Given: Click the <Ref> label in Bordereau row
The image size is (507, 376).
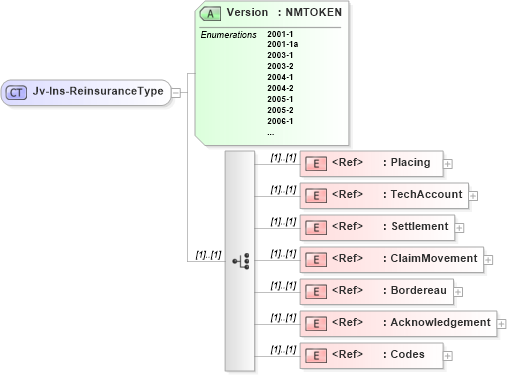Looking at the screenshot, I should click(x=347, y=290).
